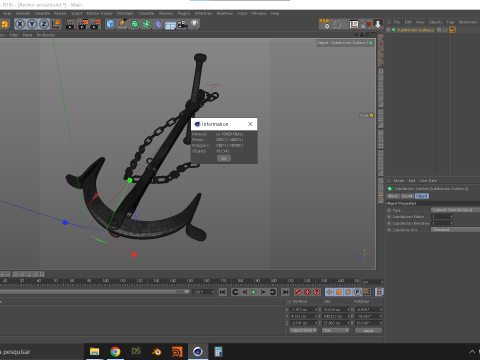
Task: Click the red cube toolbar icon
Action: click(366, 24)
